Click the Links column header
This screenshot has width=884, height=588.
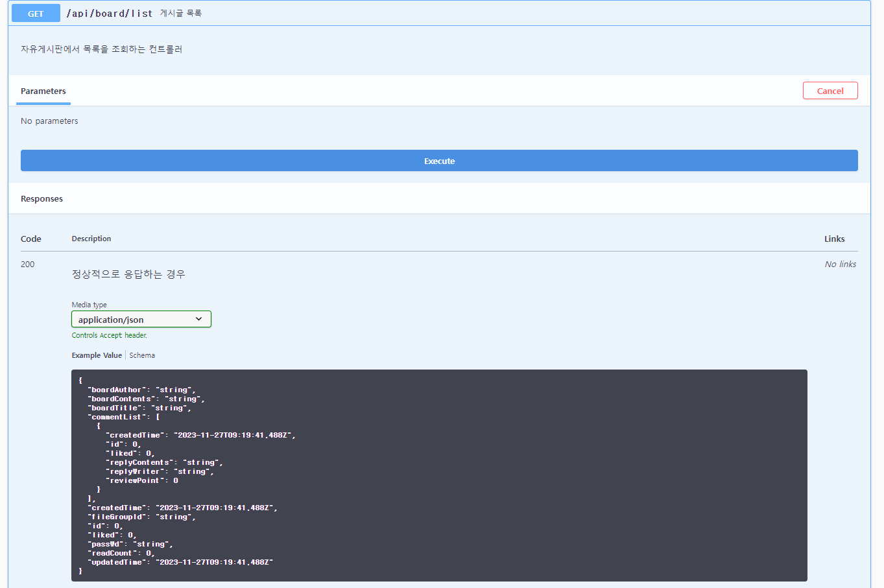[x=835, y=239]
